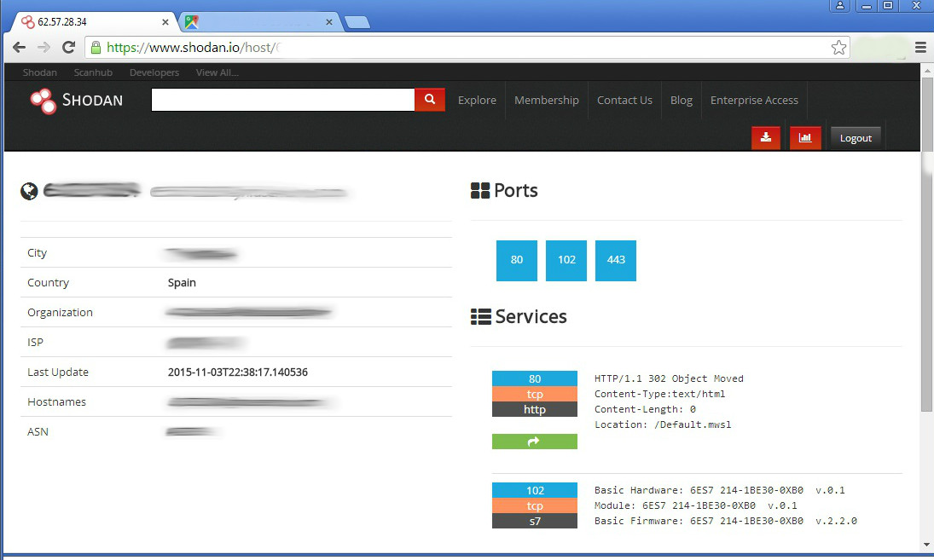The height and width of the screenshot is (560, 934).
Task: Click the green HTTPS padlock icon
Action: point(96,47)
